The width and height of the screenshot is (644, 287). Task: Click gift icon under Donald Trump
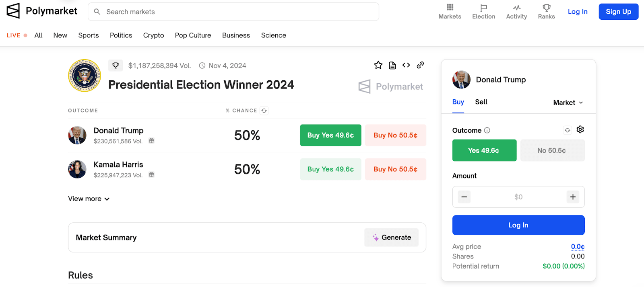coord(151,141)
